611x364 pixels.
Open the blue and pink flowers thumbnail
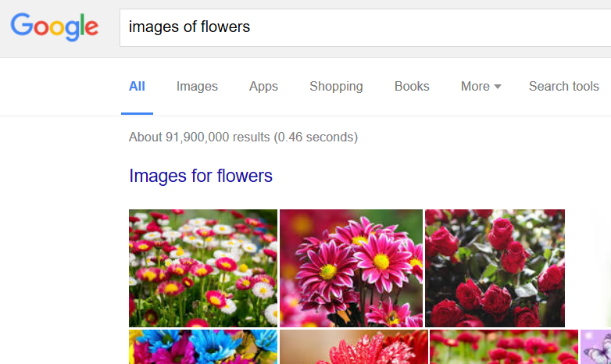[x=203, y=347]
